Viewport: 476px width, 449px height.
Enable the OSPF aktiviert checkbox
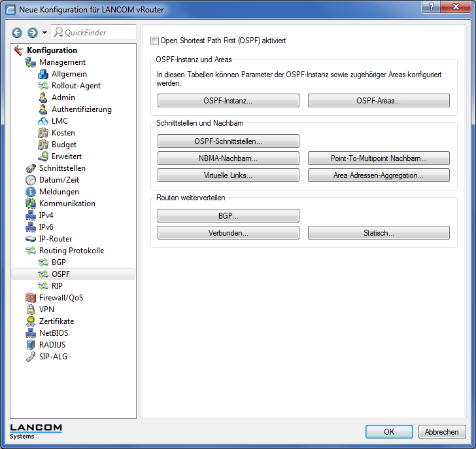coord(154,41)
